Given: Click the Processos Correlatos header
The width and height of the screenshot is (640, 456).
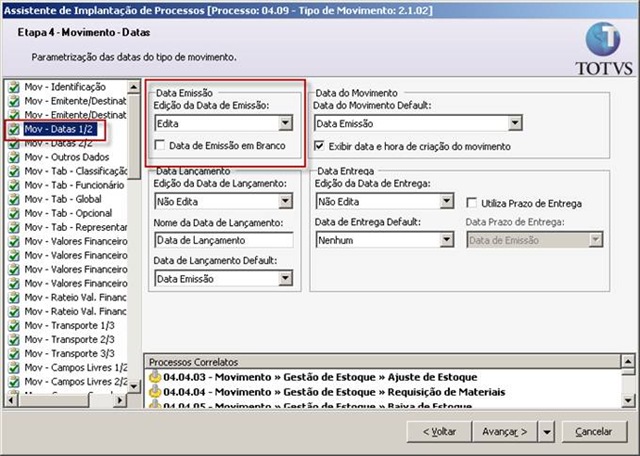Looking at the screenshot, I should coord(382,362).
